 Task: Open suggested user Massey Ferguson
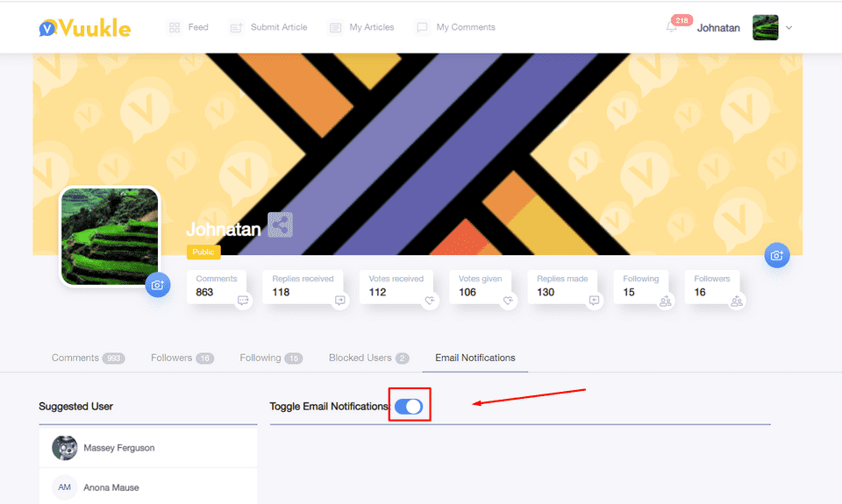click(118, 448)
